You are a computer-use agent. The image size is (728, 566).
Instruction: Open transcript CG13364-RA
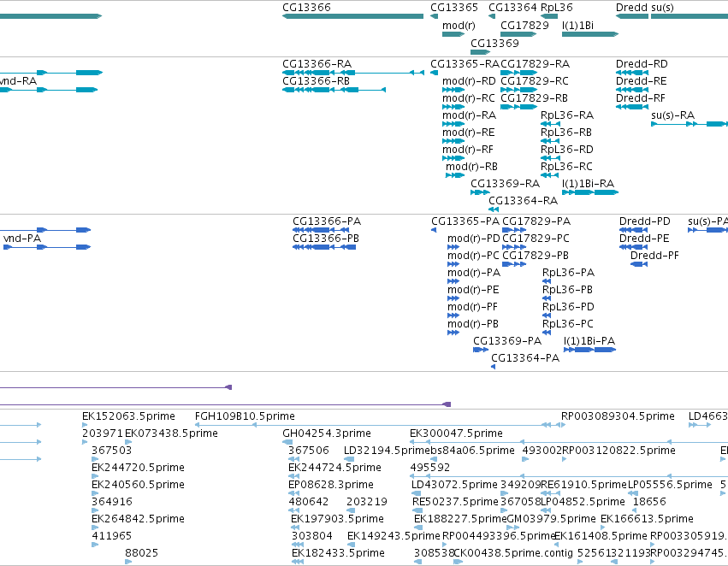(x=524, y=201)
